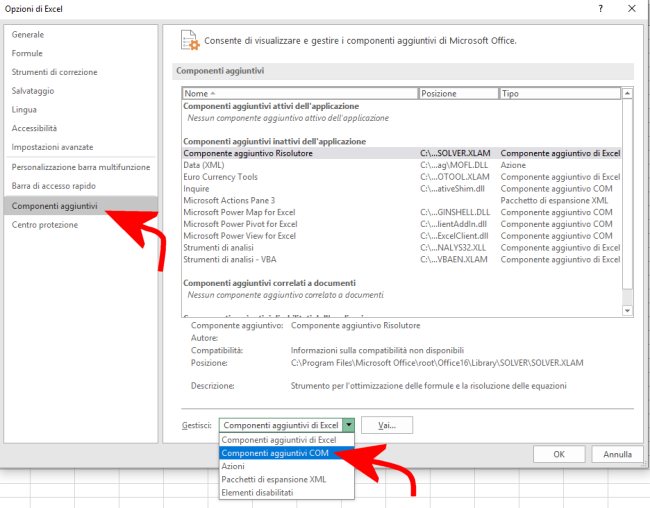Choose Pacchetti di espansione XML option

click(x=286, y=479)
